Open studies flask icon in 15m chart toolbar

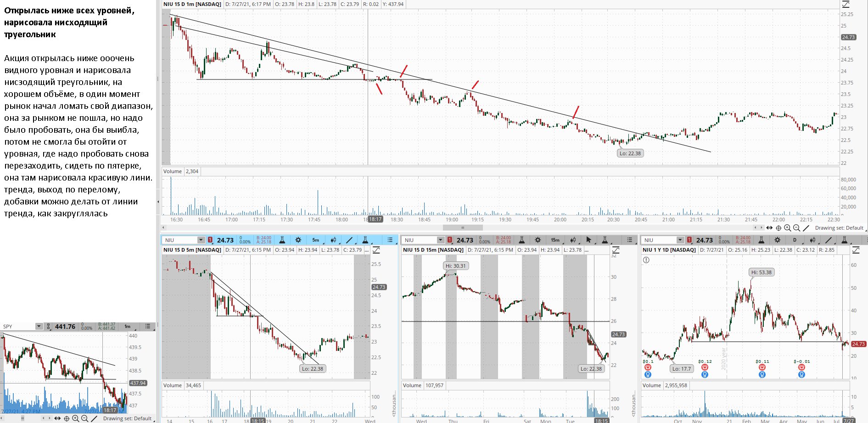(x=522, y=240)
